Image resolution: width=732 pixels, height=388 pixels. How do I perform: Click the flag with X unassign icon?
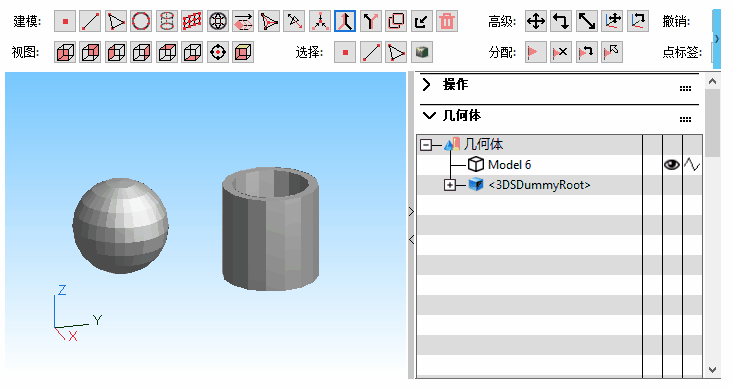(x=561, y=52)
